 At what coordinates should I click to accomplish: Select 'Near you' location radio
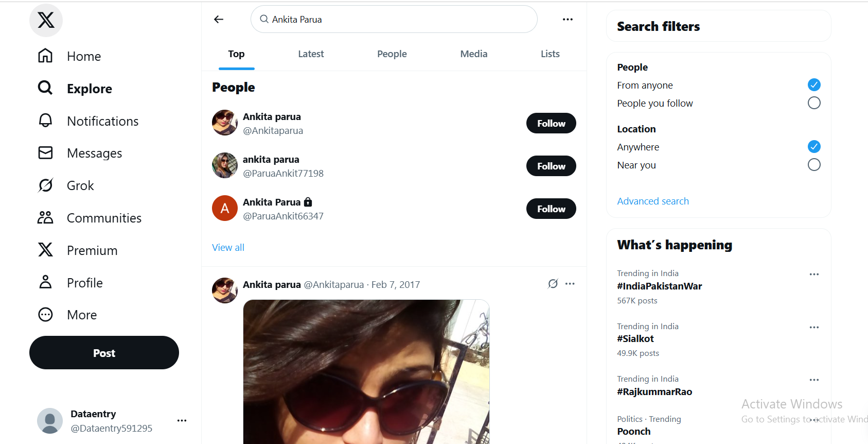(x=813, y=165)
